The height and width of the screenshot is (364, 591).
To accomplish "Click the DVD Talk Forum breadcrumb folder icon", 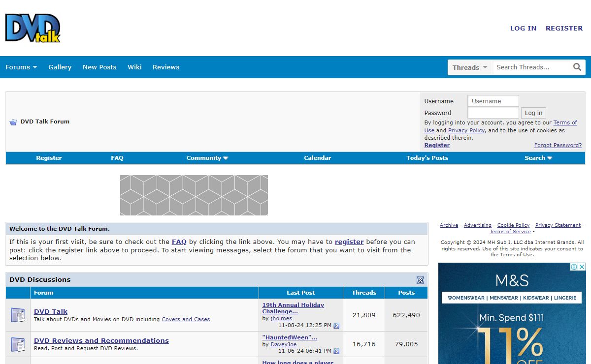I will [x=13, y=122].
